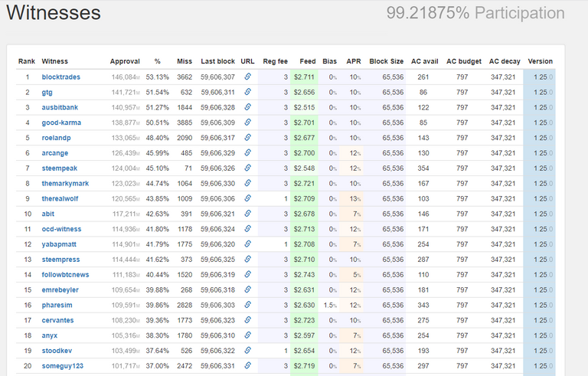This screenshot has height=376, width=588.
Task: Open the good-karma witness profile
Action: (x=61, y=123)
